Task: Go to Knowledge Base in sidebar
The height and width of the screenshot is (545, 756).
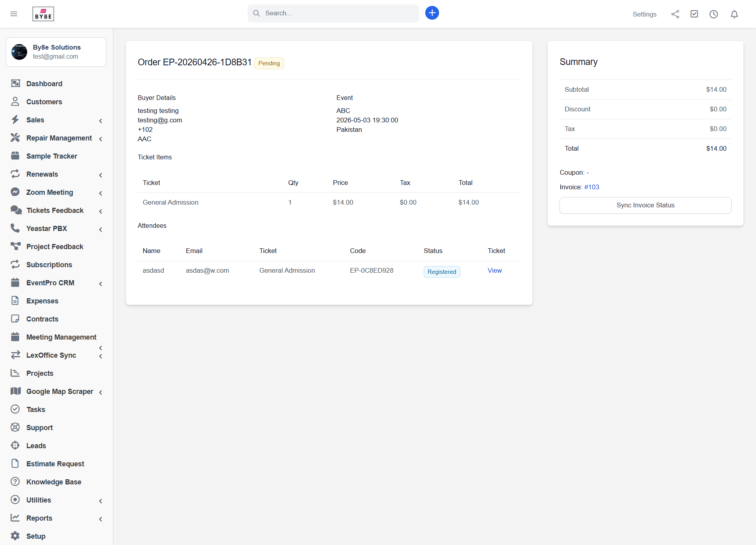Action: [54, 482]
